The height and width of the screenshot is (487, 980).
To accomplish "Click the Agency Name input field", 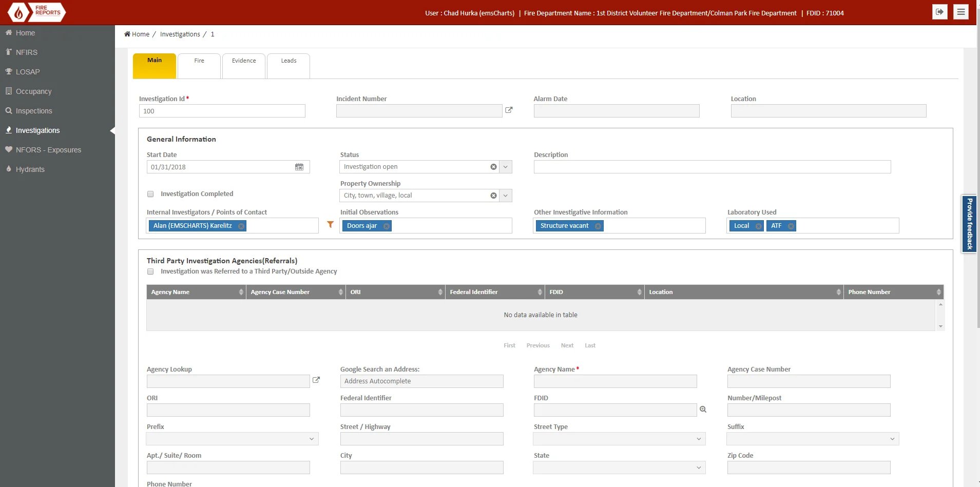I will click(x=616, y=381).
